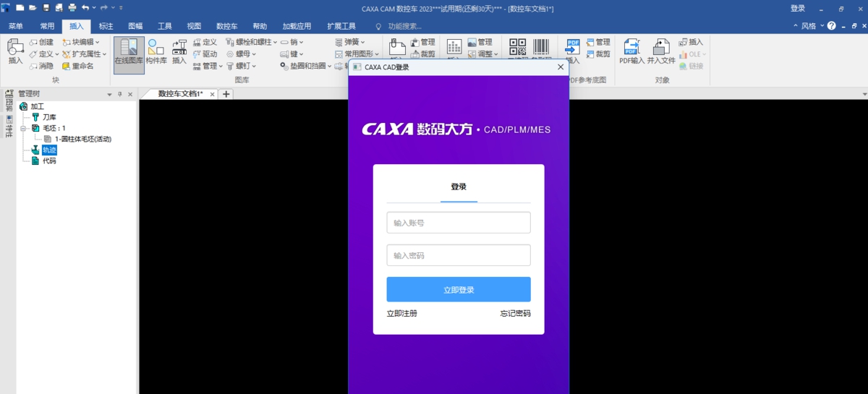868x394 pixels.
Task: Close the 管理树 panel
Action: pos(130,94)
